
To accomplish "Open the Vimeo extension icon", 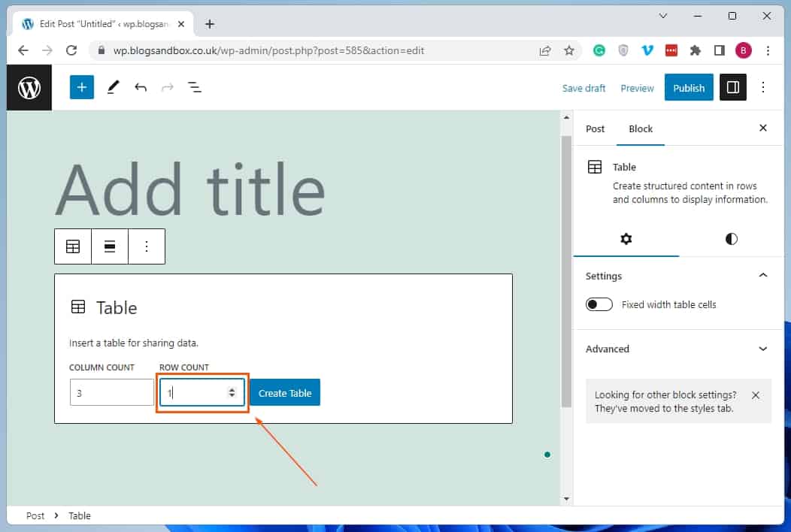I will tap(647, 50).
